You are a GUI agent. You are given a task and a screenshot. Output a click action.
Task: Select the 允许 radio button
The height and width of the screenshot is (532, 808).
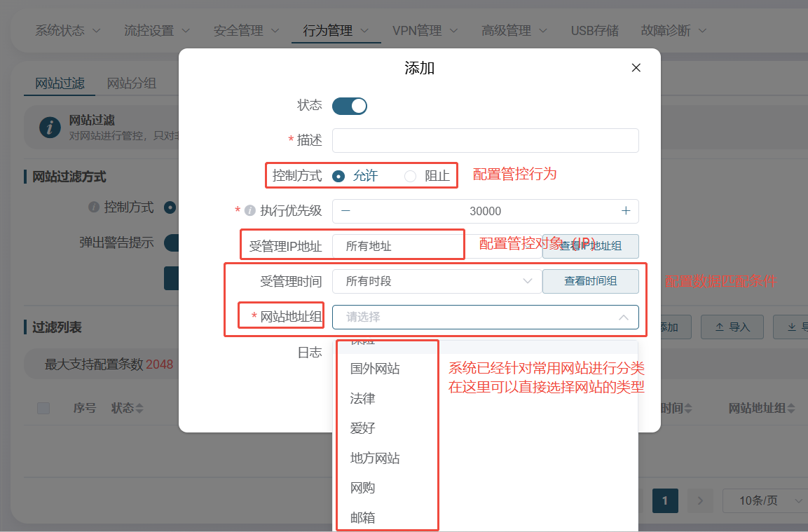[339, 177]
